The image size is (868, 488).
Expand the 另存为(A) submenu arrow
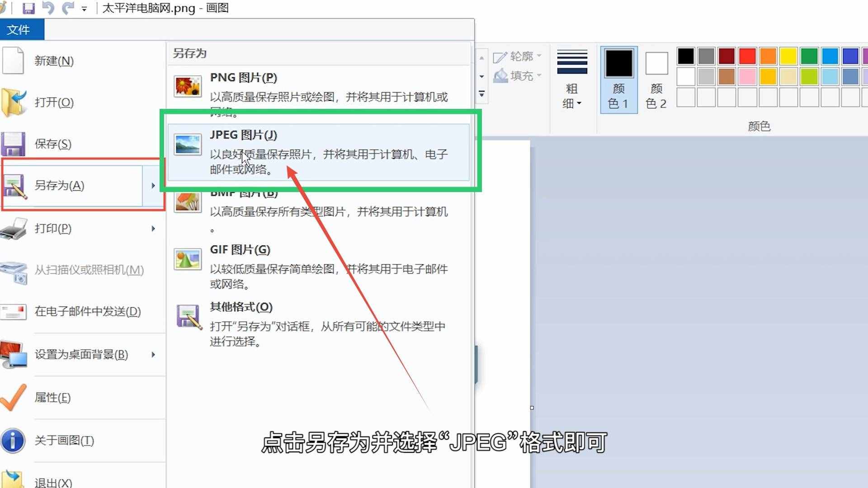[153, 186]
